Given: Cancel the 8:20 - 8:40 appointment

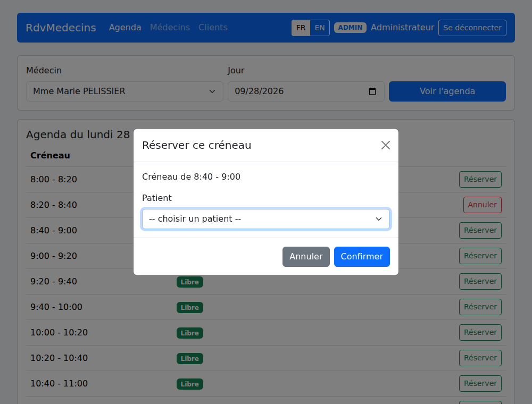Looking at the screenshot, I should (x=482, y=205).
